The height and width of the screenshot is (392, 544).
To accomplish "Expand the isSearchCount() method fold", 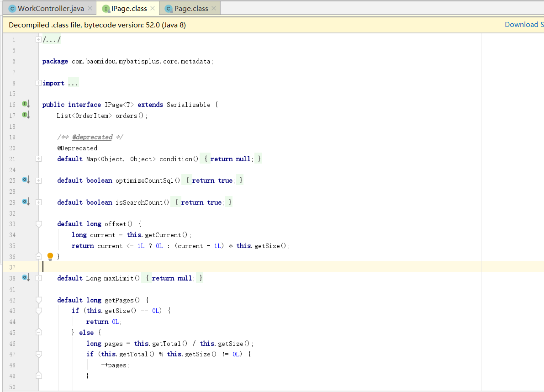I will pos(38,202).
